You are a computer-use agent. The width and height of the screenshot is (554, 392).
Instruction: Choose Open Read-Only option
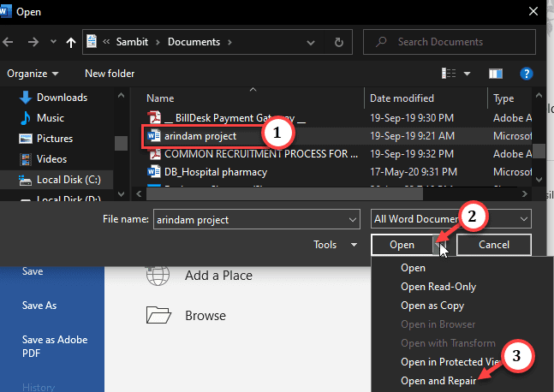pyautogui.click(x=438, y=287)
